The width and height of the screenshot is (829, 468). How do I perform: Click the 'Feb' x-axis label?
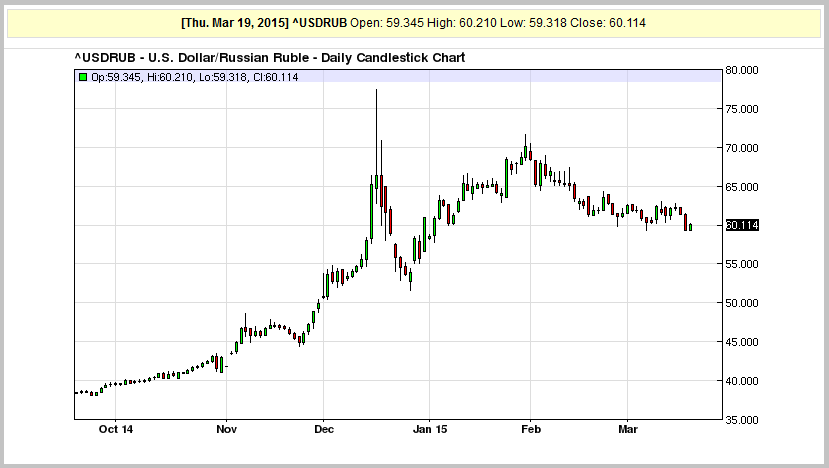(x=531, y=429)
